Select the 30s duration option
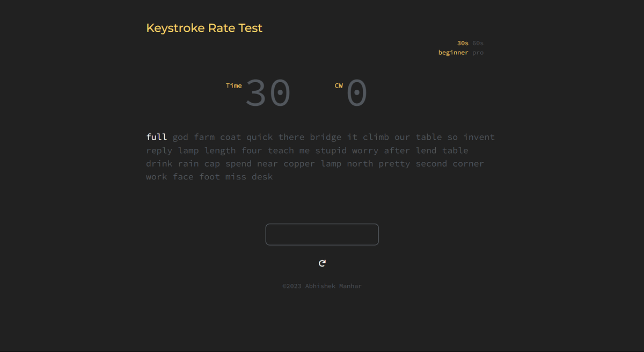 point(463,43)
